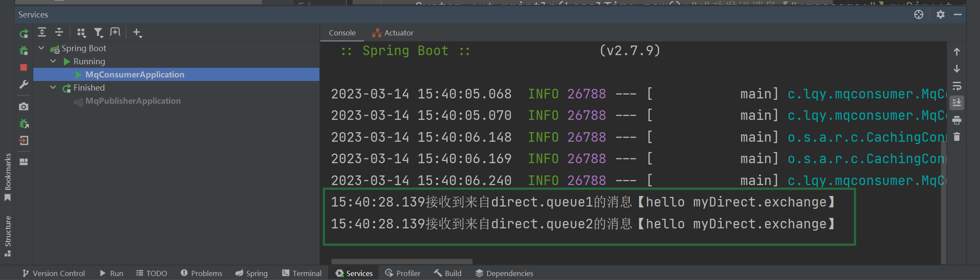This screenshot has height=280, width=980.
Task: Stop the running application with red square
Action: tap(24, 67)
